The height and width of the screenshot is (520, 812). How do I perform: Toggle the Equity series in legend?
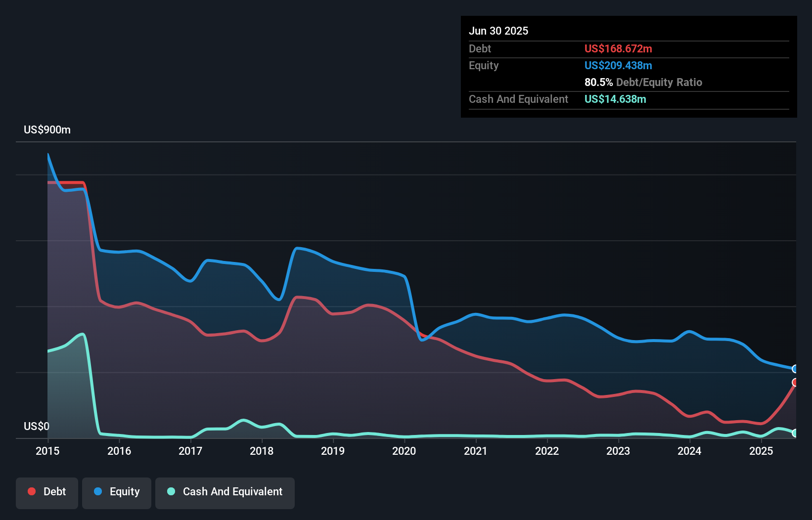click(x=117, y=492)
